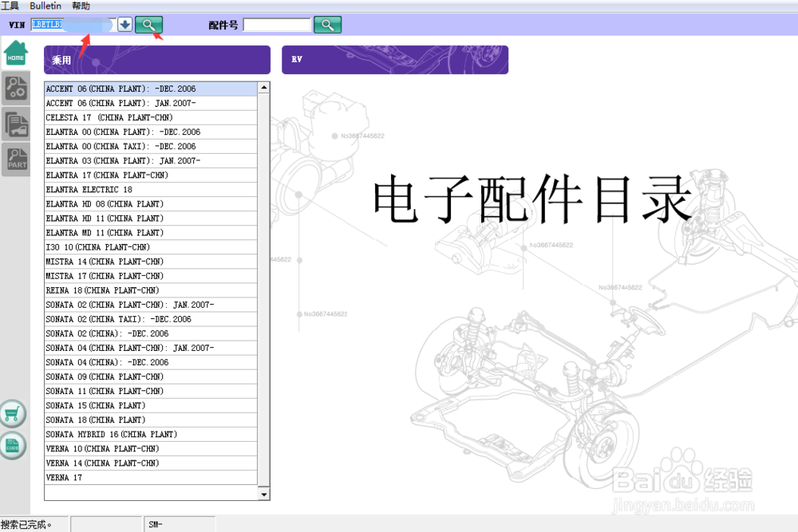Open the green code document icon

13,446
